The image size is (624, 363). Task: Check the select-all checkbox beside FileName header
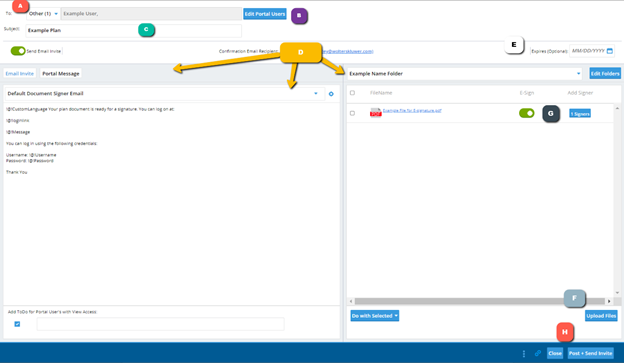[x=352, y=93]
